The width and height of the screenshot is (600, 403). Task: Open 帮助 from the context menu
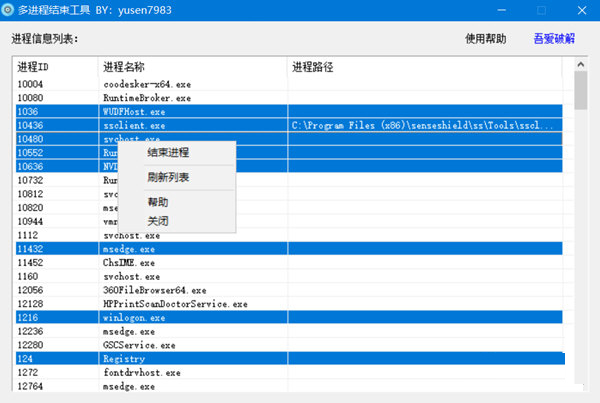(158, 202)
